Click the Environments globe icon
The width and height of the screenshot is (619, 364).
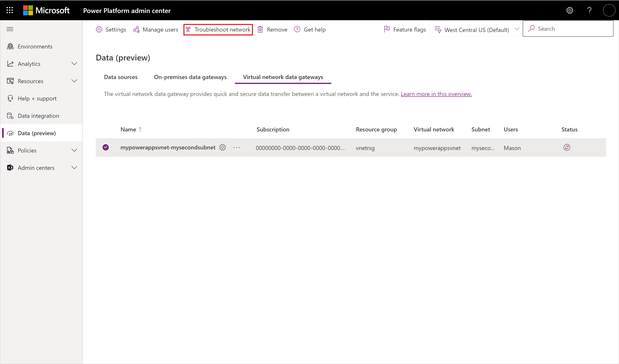point(10,46)
